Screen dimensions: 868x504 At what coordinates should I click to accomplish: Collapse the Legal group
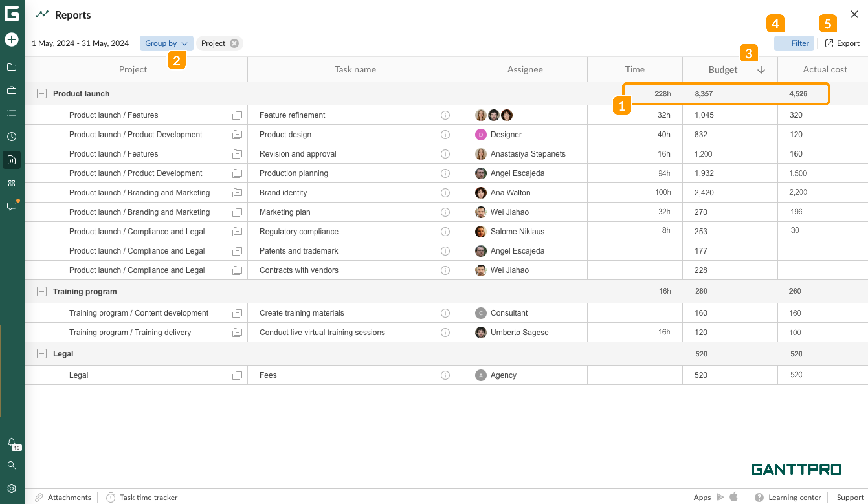point(42,354)
